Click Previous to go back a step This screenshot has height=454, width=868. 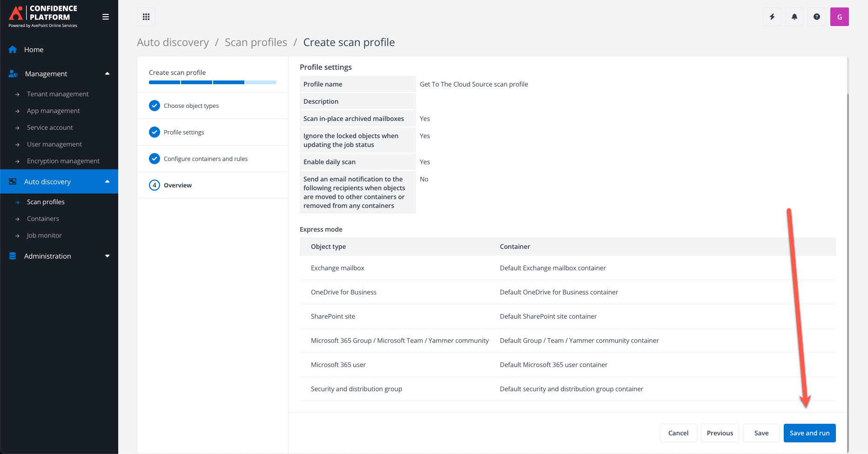coord(720,433)
